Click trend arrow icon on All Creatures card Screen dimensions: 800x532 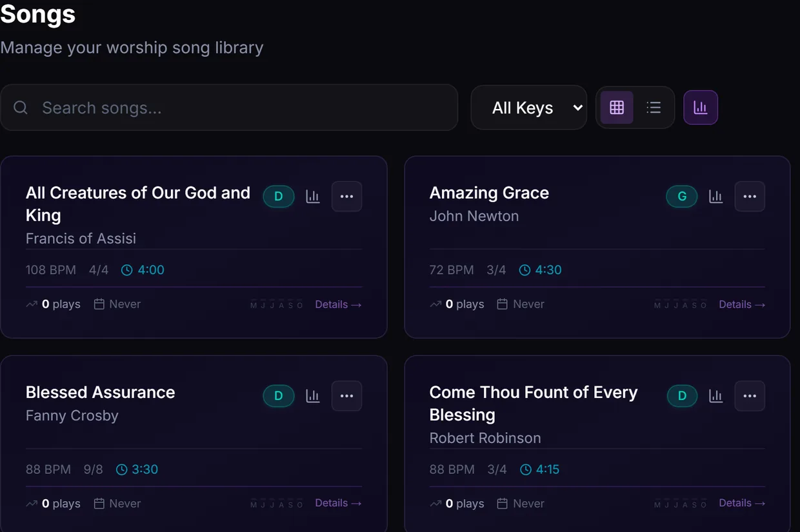click(32, 304)
